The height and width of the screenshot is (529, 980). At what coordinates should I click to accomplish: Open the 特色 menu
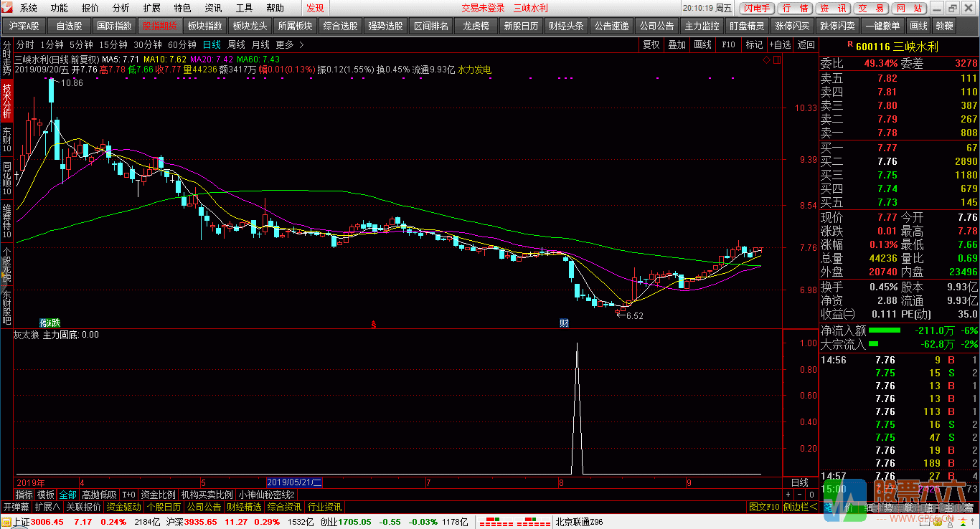pos(182,8)
